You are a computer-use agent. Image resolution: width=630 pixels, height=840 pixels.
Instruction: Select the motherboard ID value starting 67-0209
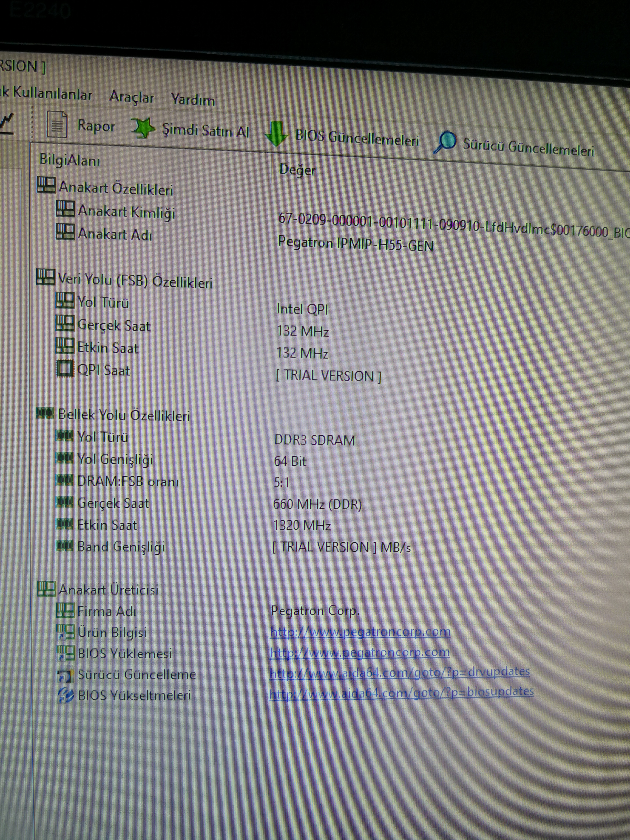pos(454,226)
